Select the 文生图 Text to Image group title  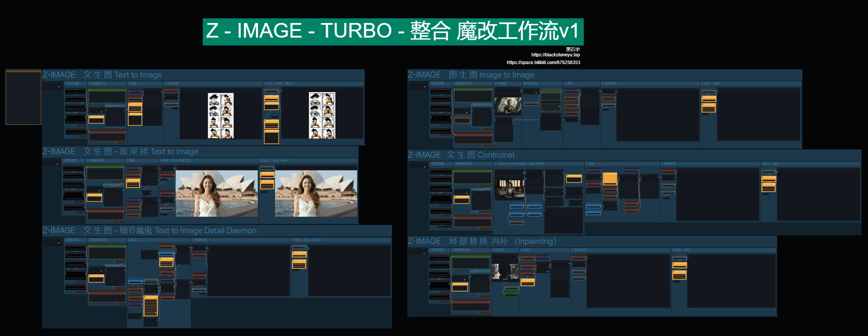[x=102, y=75]
